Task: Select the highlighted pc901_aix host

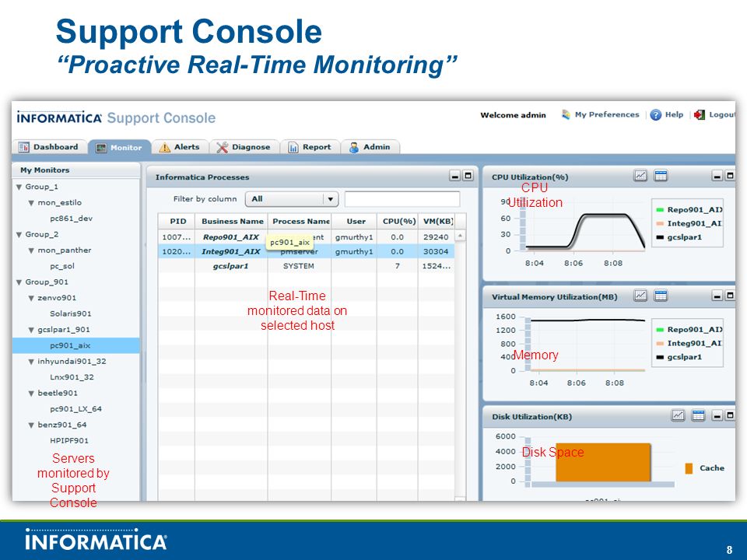Action: coord(75,345)
